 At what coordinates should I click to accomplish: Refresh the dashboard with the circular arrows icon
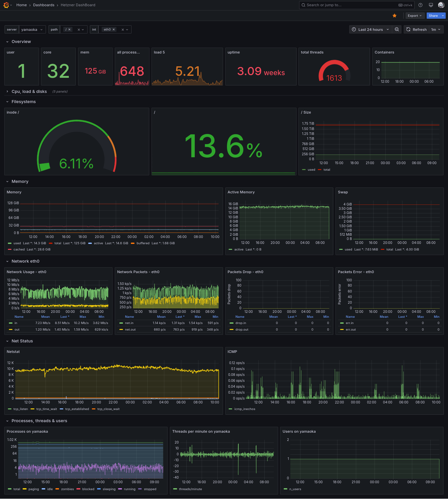point(408,29)
